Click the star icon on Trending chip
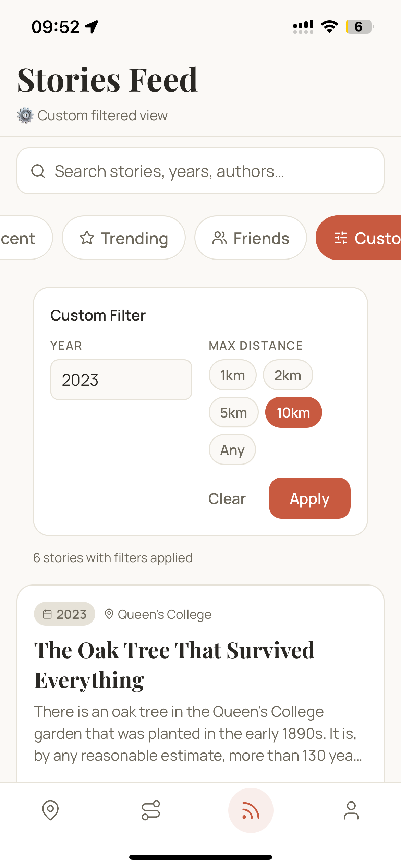The width and height of the screenshot is (401, 868). point(87,238)
